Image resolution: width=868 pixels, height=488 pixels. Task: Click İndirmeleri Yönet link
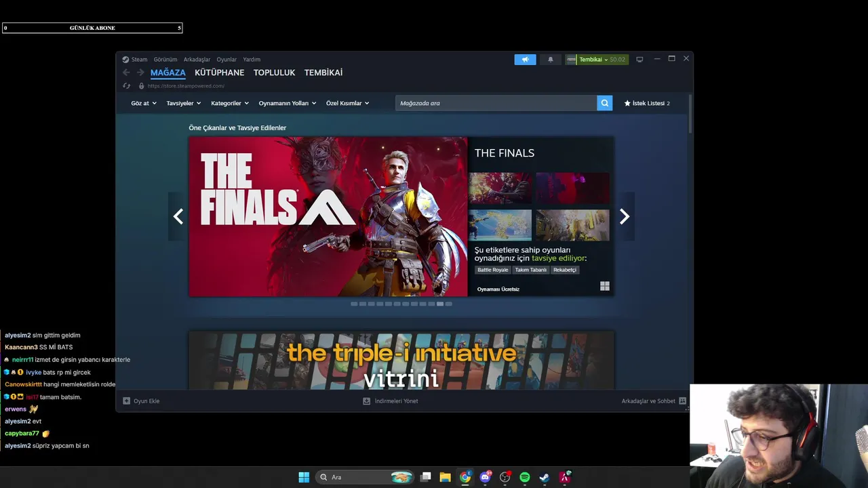[391, 401]
